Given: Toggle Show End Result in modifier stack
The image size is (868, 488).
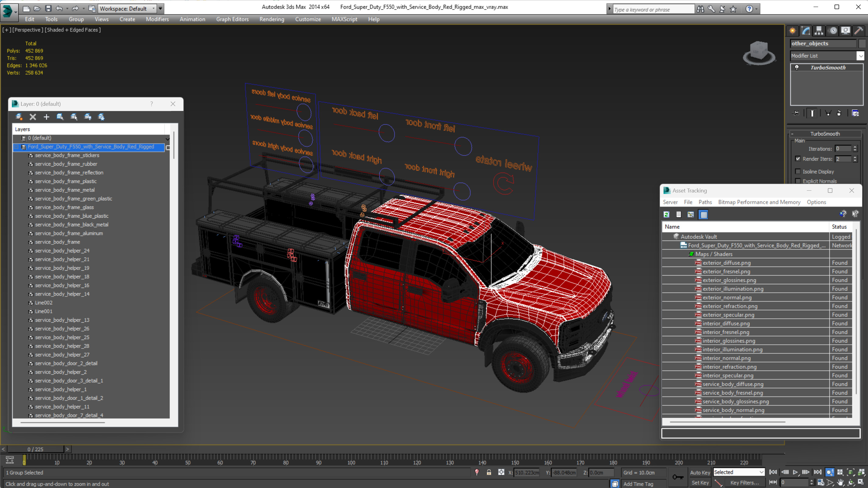Looking at the screenshot, I should coord(812,113).
